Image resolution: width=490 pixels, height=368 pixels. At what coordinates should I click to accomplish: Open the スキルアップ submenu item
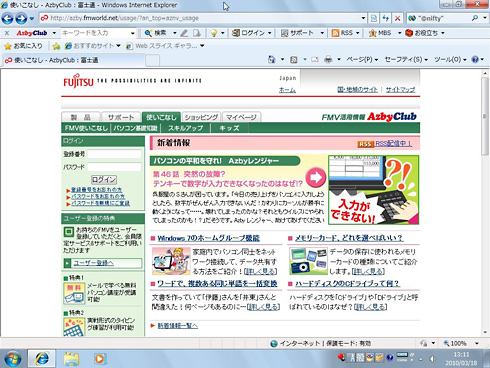(x=185, y=128)
